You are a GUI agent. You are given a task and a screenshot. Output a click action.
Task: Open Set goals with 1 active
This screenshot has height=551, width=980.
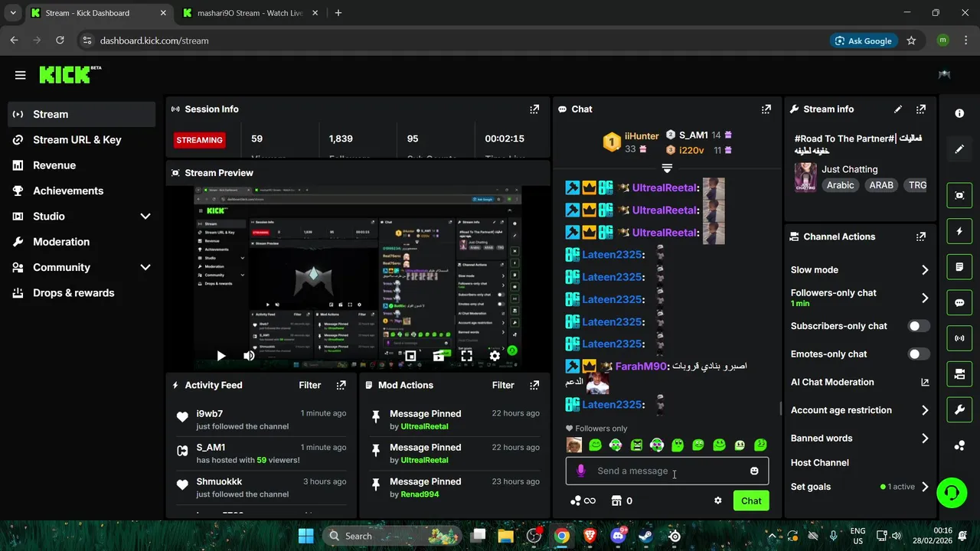[860, 487]
